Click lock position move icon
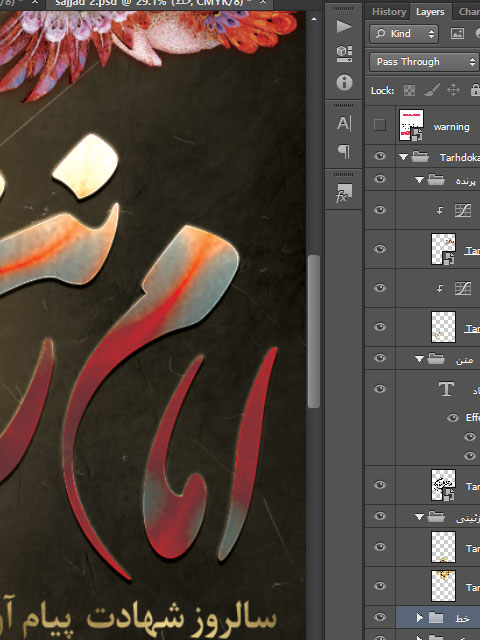The height and width of the screenshot is (640, 480). pos(453,90)
